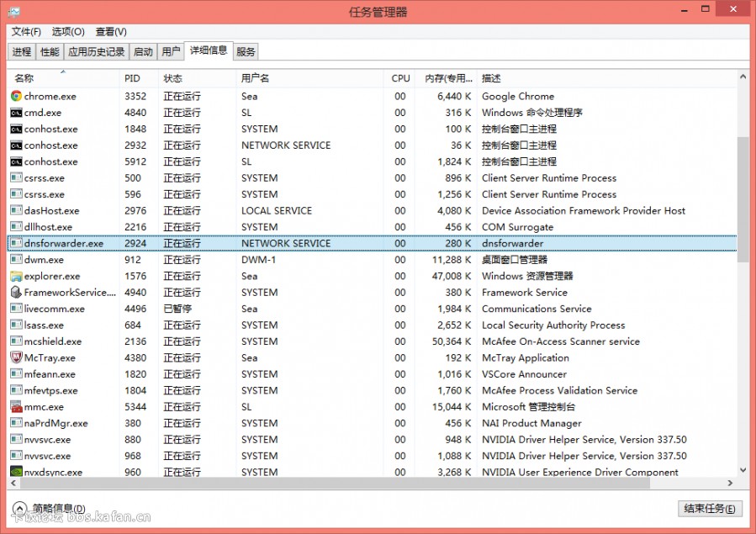
Task: Select the 已暂停 status of livecomm.exe
Action: [177, 309]
